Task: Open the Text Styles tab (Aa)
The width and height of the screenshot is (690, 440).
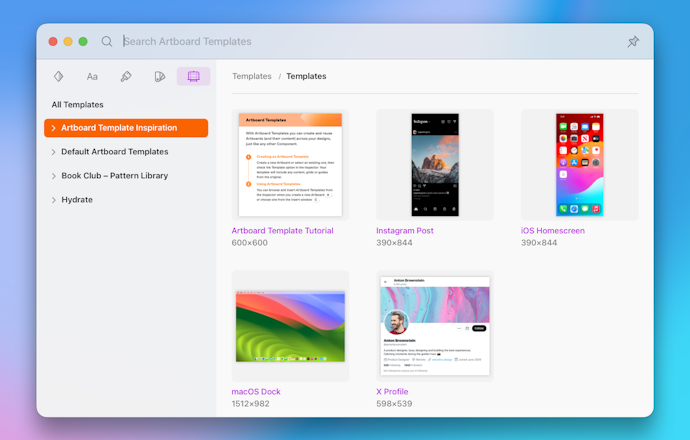Action: (92, 76)
